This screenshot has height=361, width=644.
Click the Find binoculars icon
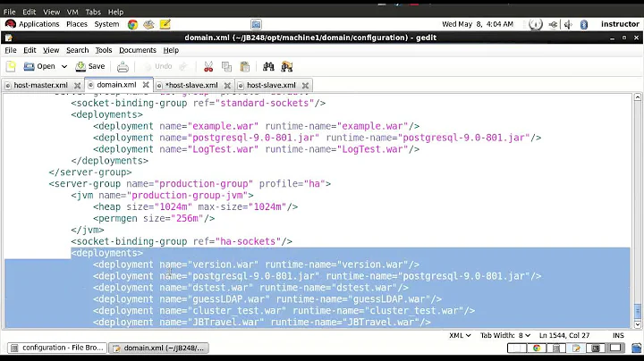[x=268, y=66]
